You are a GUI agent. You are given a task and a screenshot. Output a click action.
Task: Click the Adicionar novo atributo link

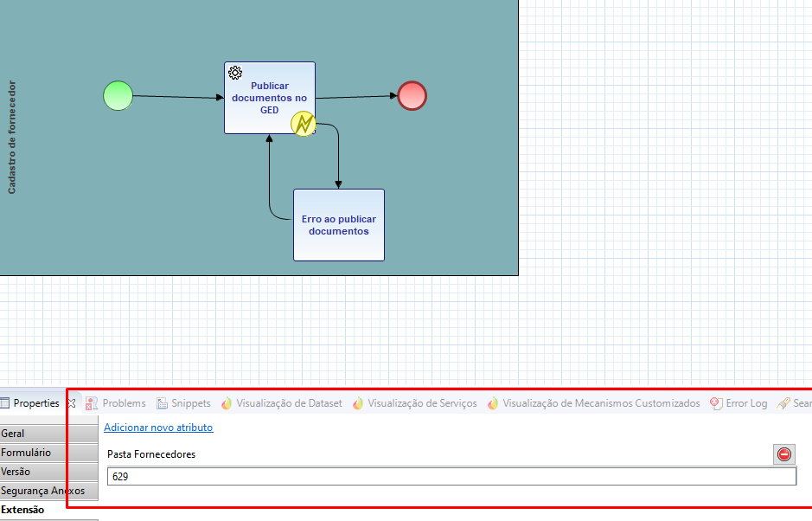pos(158,428)
